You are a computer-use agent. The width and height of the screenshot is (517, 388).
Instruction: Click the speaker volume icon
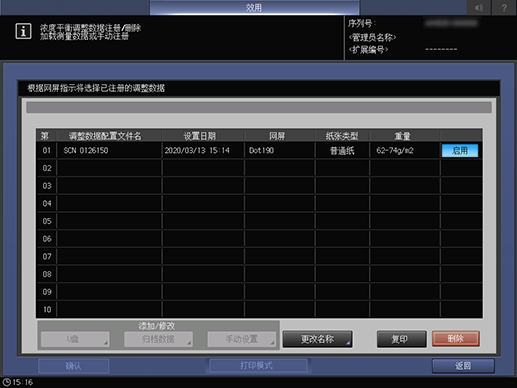coord(479,7)
